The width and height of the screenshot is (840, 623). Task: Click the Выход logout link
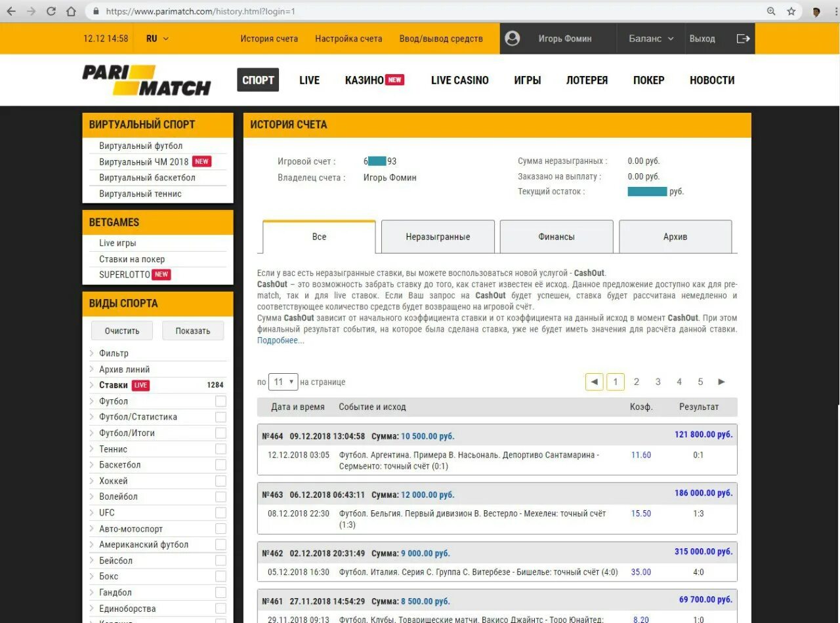tap(702, 39)
